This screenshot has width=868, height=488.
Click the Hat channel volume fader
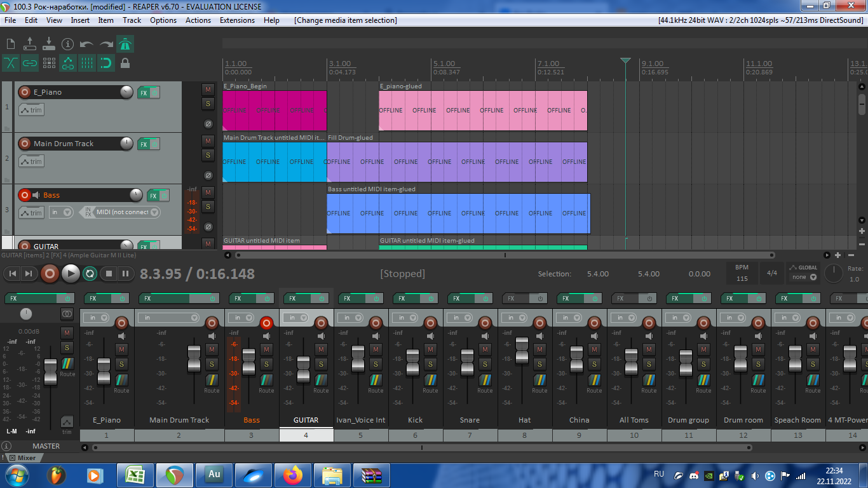522,350
